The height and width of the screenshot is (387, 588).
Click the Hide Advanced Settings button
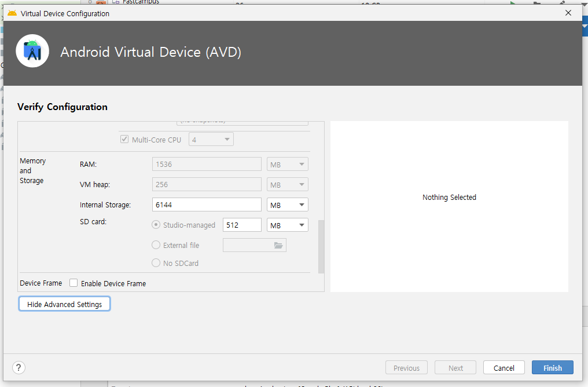tap(64, 304)
